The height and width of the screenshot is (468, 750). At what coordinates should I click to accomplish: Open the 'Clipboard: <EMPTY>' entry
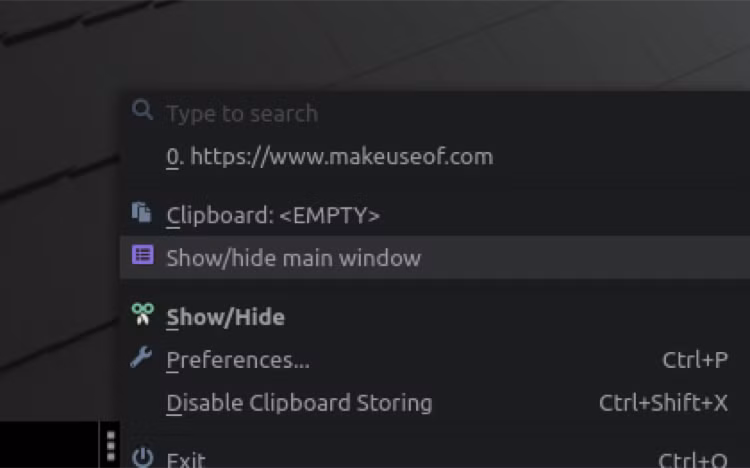click(434, 215)
